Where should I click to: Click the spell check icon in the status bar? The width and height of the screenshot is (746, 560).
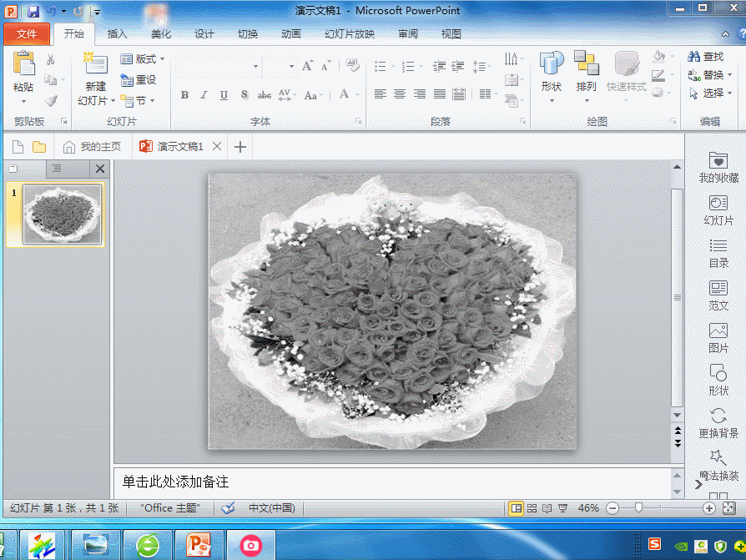coord(229,508)
